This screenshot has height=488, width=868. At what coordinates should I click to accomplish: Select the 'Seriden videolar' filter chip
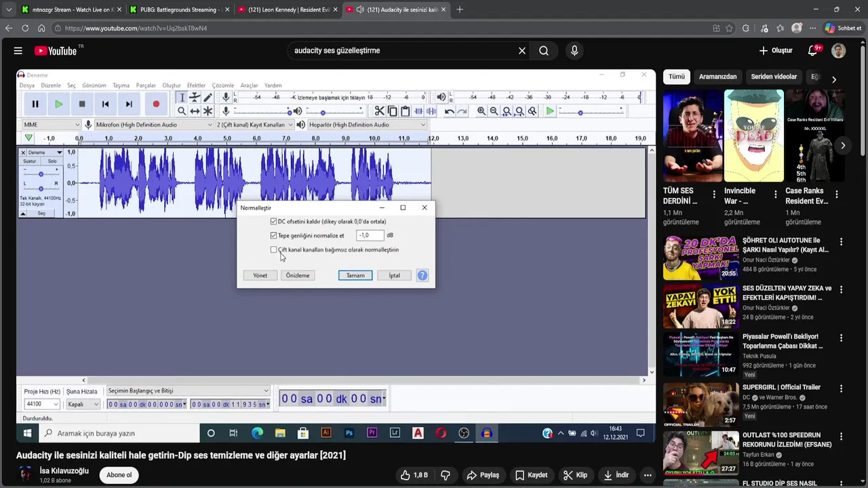(x=774, y=77)
